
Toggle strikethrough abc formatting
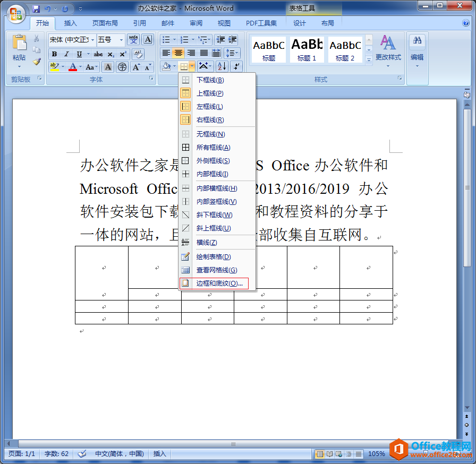coord(98,54)
